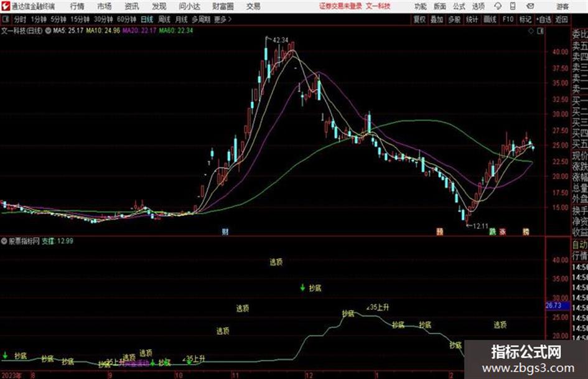Click the 游客 guest account label
The width and height of the screenshot is (588, 379).
point(562,6)
